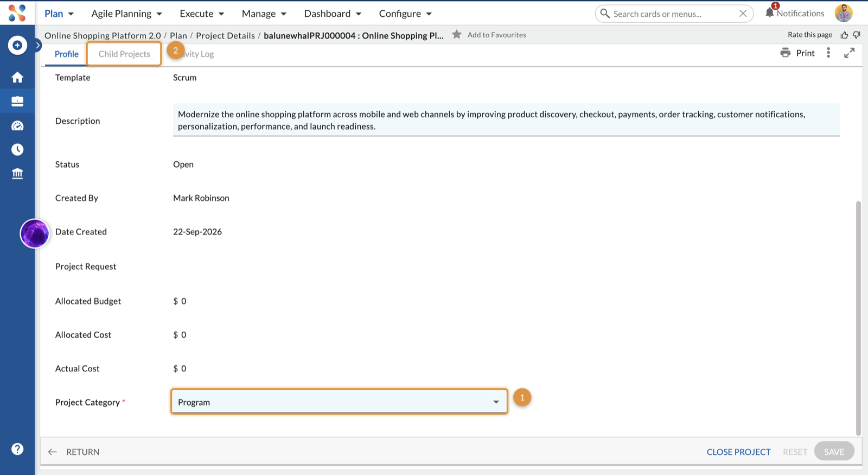Click the vertical scrollbar on right
Image resolution: width=868 pixels, height=475 pixels.
[858, 318]
